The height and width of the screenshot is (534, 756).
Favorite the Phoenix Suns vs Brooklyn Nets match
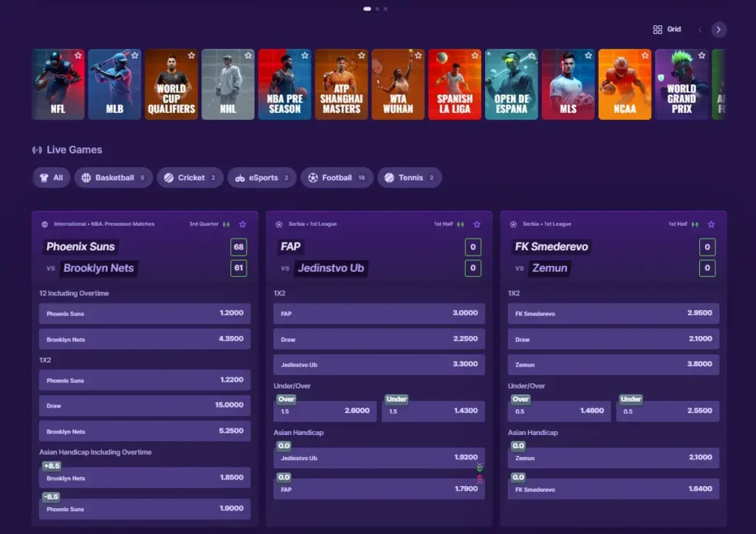[242, 225]
